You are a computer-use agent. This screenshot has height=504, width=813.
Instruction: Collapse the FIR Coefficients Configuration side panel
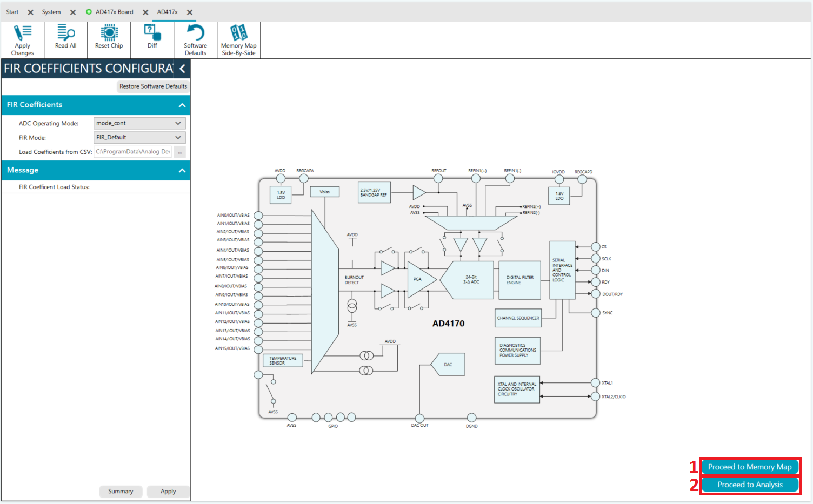[183, 69]
